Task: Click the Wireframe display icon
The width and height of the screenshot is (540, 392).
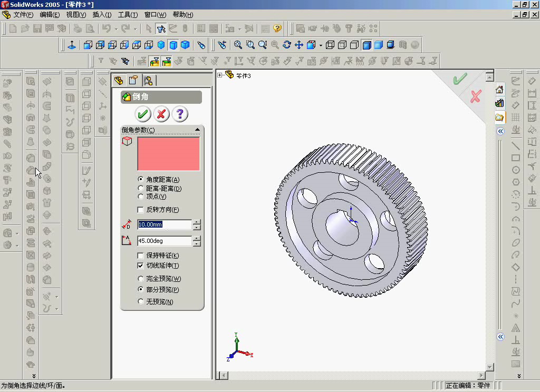Action: (x=330, y=45)
